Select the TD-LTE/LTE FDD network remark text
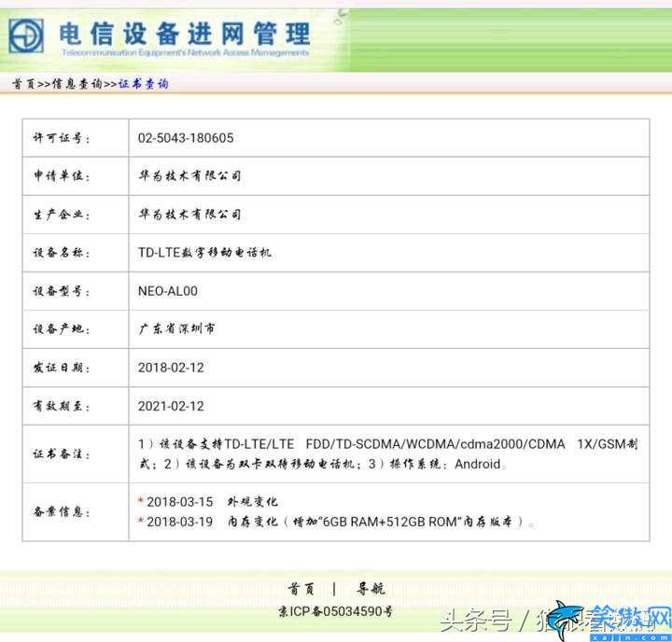Screen dimensions: 672x642 click(388, 444)
